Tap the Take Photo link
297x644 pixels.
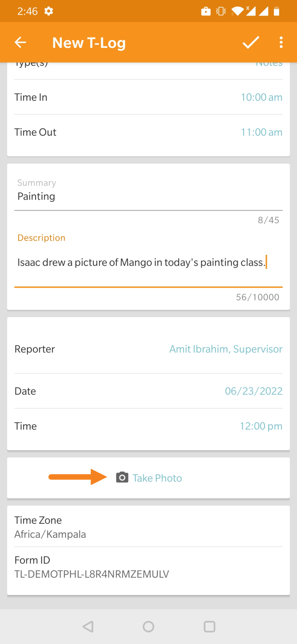pos(157,478)
